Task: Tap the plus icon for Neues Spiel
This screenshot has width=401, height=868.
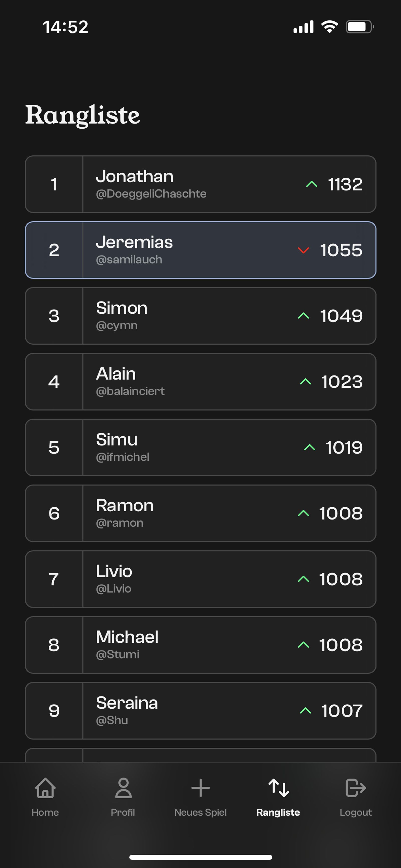Action: coord(200,788)
